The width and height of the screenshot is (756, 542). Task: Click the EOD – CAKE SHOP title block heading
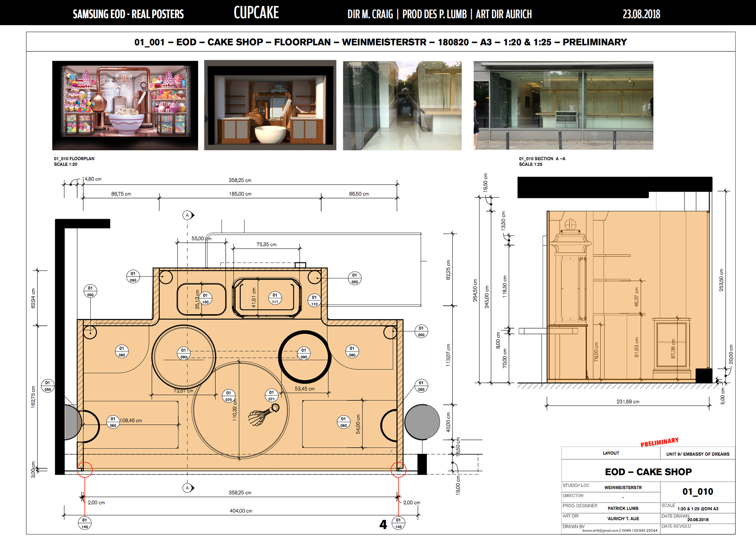pyautogui.click(x=648, y=471)
